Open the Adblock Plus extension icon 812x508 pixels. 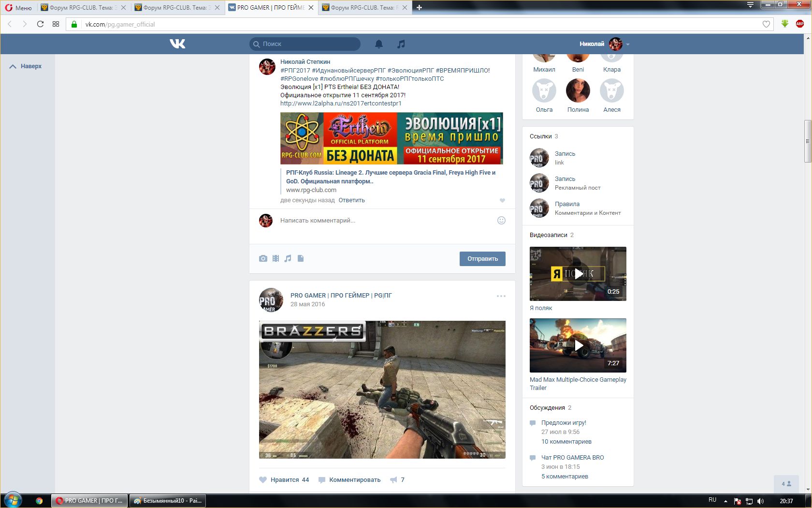[x=800, y=24]
